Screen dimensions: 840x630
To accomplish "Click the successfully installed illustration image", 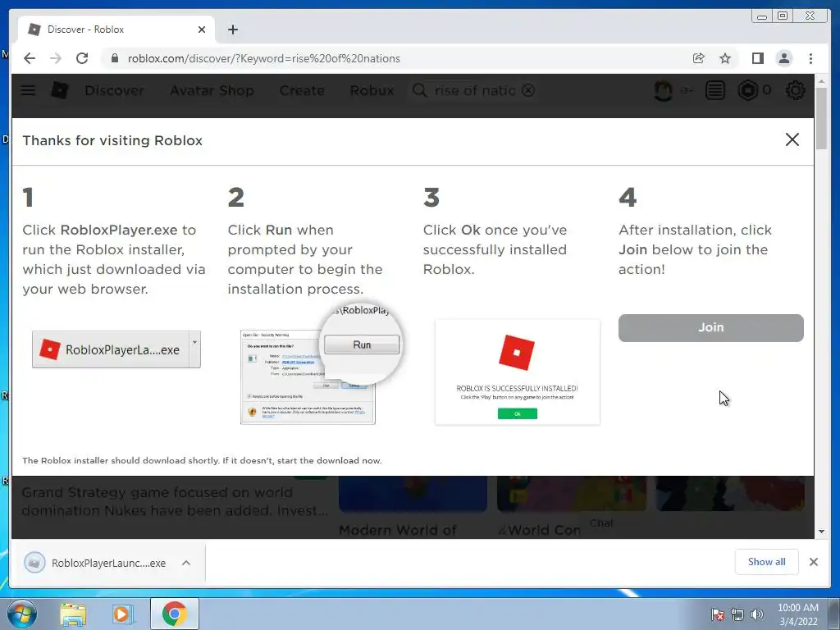I will pos(518,372).
